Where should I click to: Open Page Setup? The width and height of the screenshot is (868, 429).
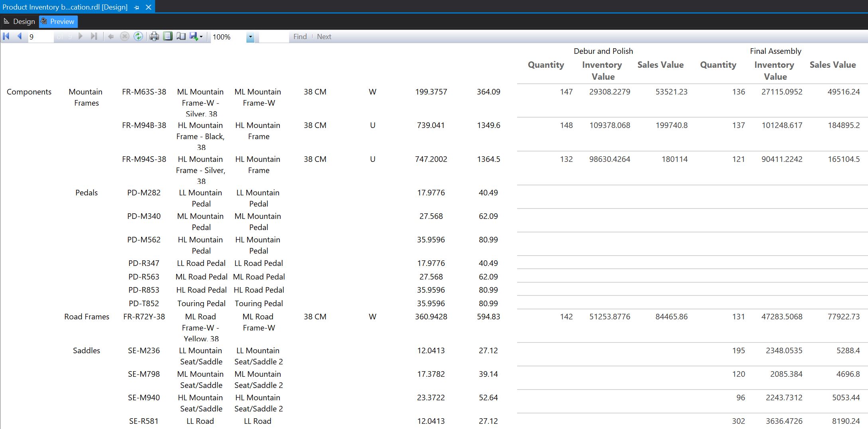pos(181,37)
